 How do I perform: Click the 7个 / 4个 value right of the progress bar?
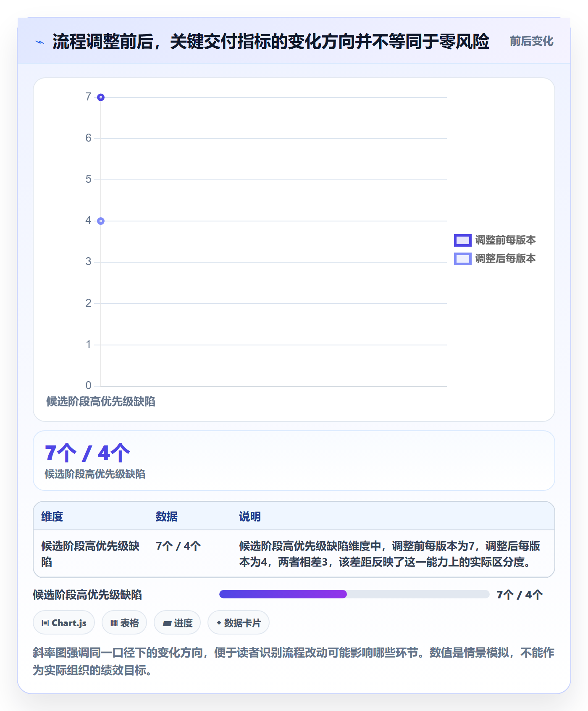point(520,595)
